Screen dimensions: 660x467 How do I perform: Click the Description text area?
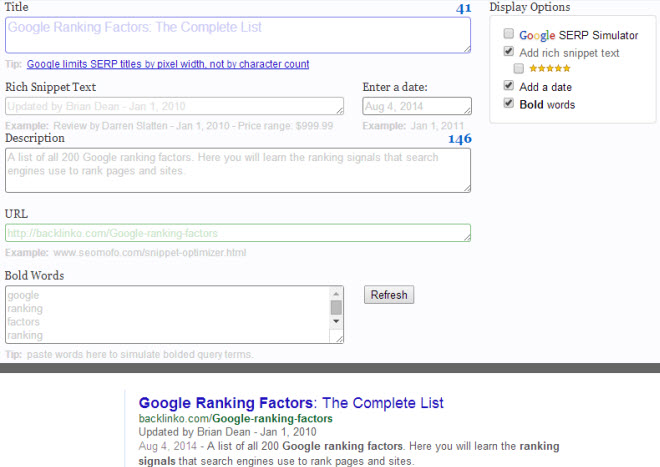(238, 170)
